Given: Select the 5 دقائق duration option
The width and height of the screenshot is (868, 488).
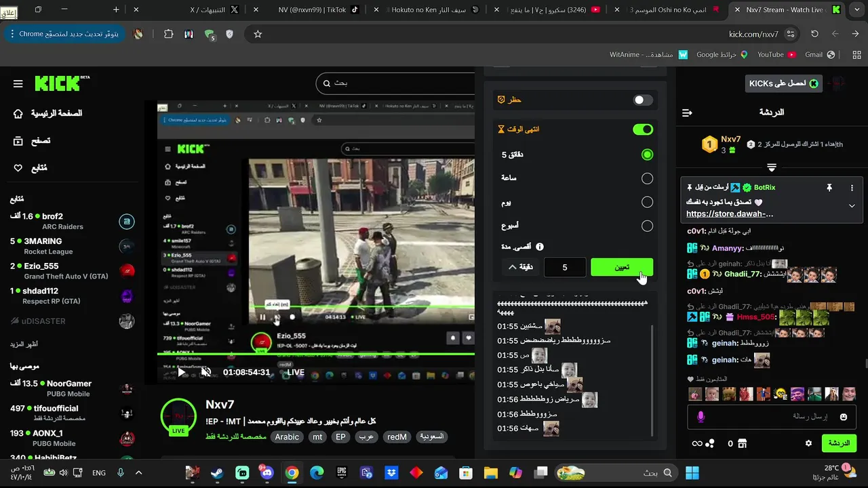Looking at the screenshot, I should [x=647, y=155].
